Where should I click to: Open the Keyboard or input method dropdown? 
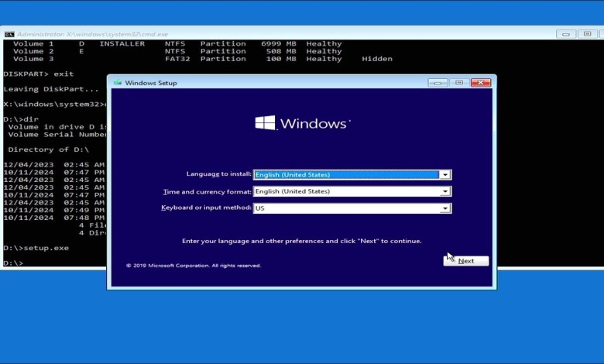352,208
